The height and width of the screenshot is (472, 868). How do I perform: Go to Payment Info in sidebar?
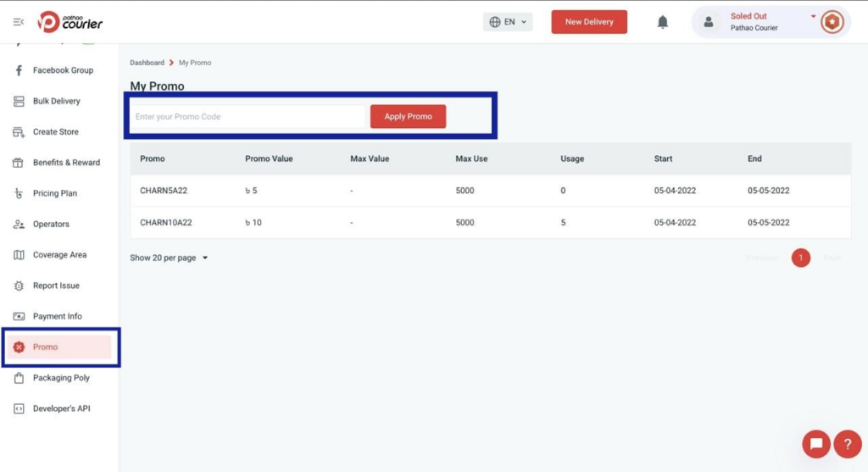coord(57,316)
